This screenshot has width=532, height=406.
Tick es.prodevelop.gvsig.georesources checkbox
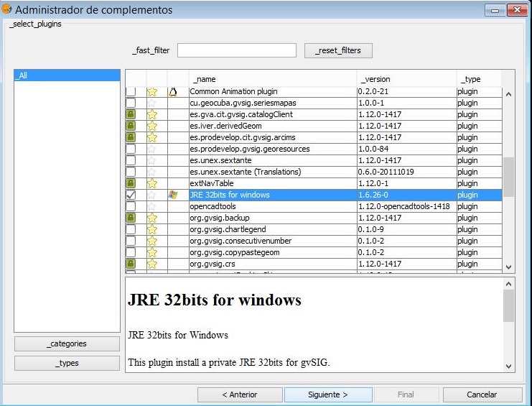click(x=131, y=149)
